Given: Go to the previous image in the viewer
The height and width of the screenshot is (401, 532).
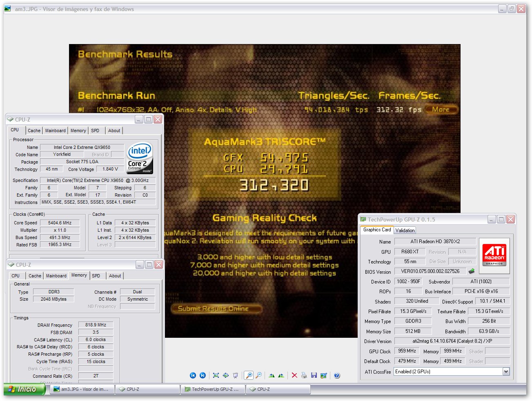Looking at the screenshot, I should [x=193, y=375].
